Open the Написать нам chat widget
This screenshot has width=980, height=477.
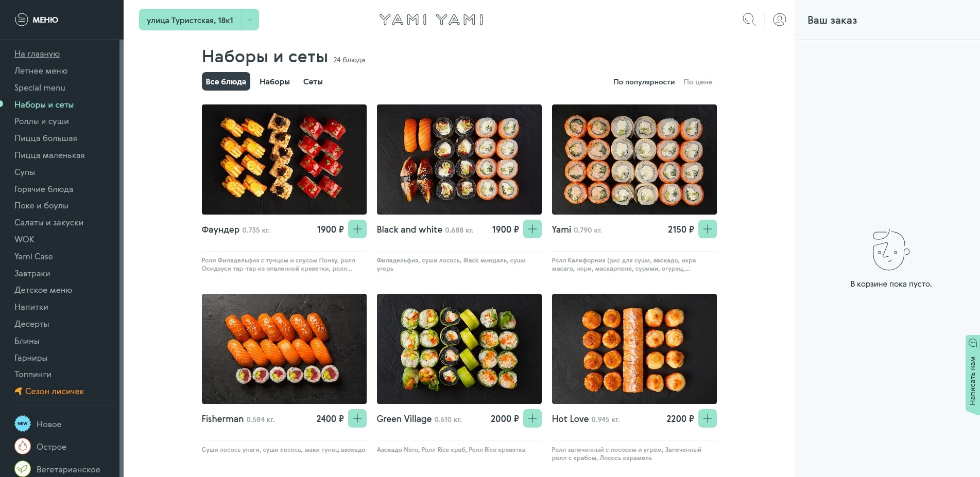pyautogui.click(x=972, y=375)
